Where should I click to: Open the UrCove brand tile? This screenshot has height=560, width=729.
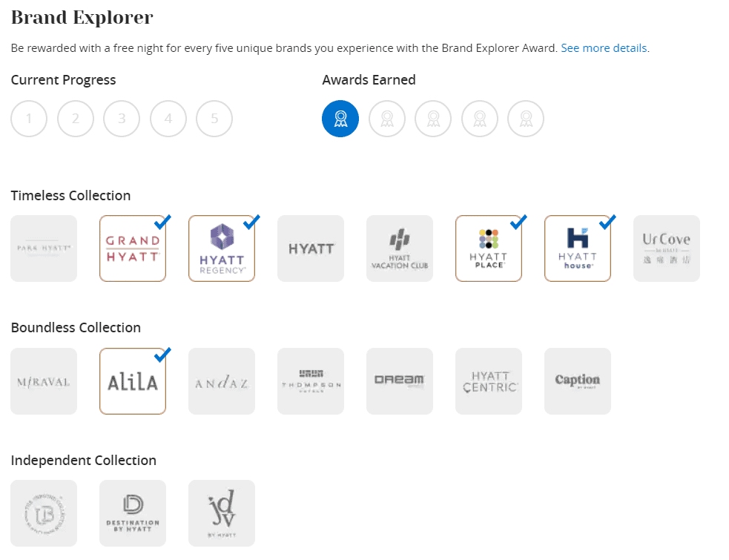tap(667, 248)
